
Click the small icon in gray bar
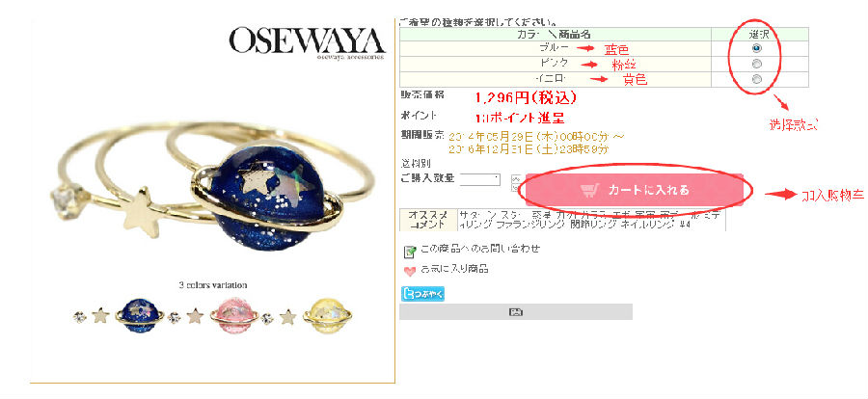coord(515,312)
